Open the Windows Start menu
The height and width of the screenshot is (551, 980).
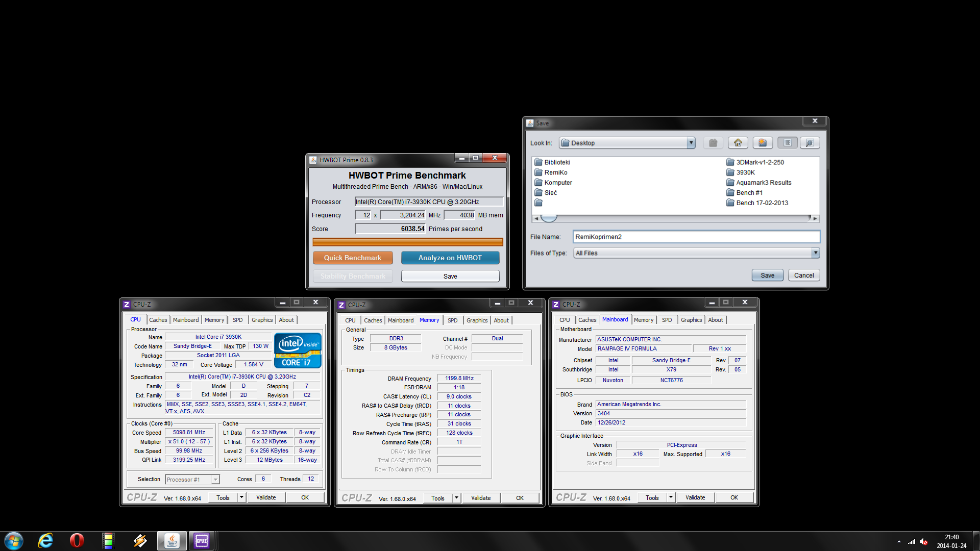tap(14, 541)
